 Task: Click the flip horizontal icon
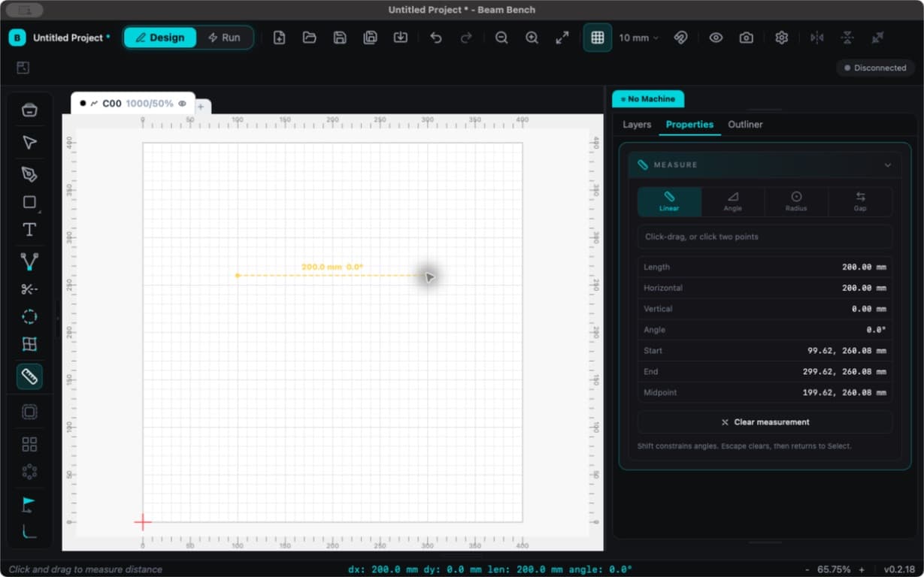(817, 38)
